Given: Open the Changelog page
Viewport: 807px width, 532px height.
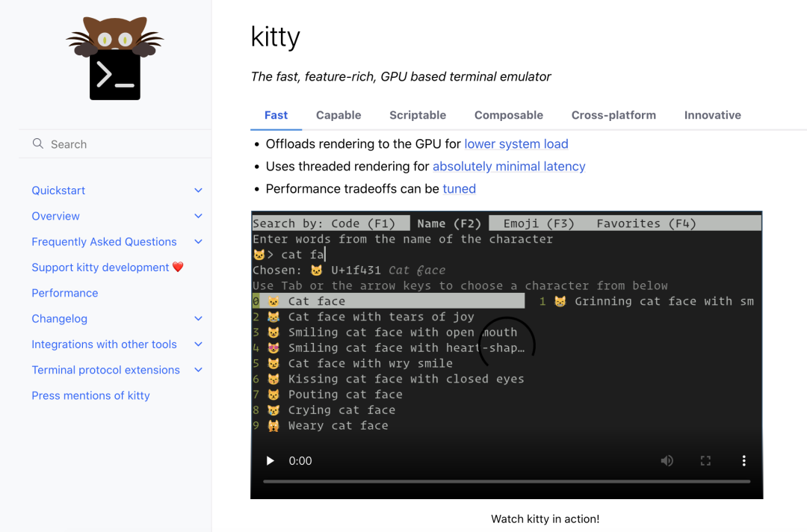Looking at the screenshot, I should (x=59, y=319).
